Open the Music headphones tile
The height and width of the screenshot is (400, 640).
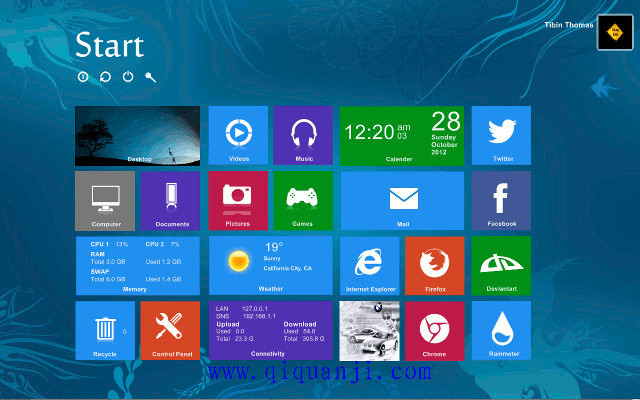[x=303, y=135]
